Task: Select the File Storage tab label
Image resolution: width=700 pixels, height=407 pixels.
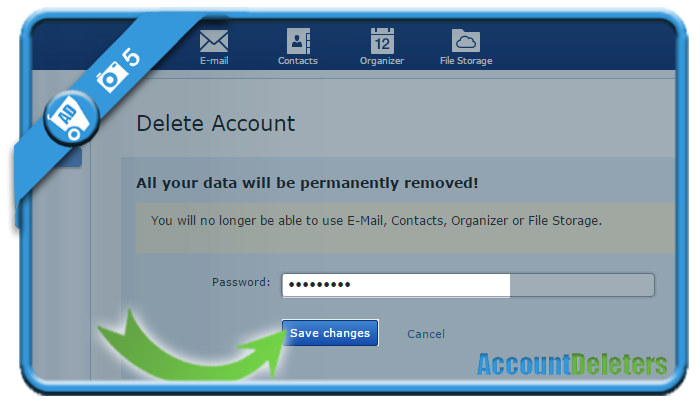Action: click(x=466, y=61)
